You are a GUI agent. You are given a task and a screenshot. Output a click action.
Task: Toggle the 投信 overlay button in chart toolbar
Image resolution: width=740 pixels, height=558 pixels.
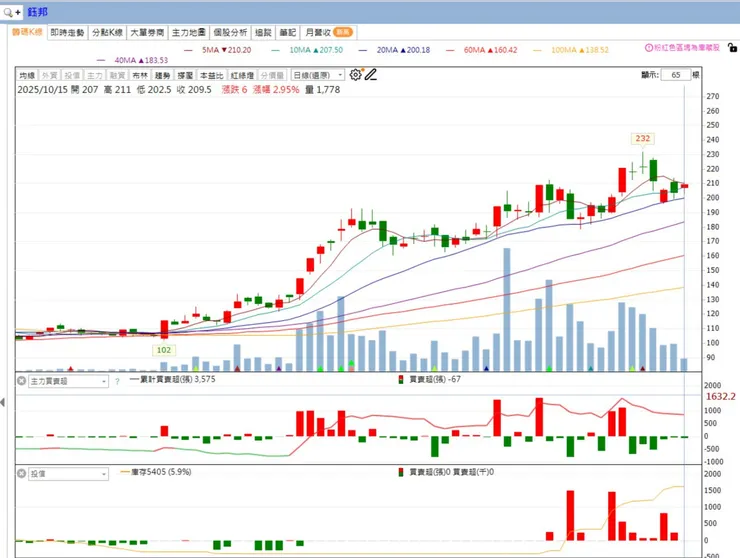click(x=72, y=76)
